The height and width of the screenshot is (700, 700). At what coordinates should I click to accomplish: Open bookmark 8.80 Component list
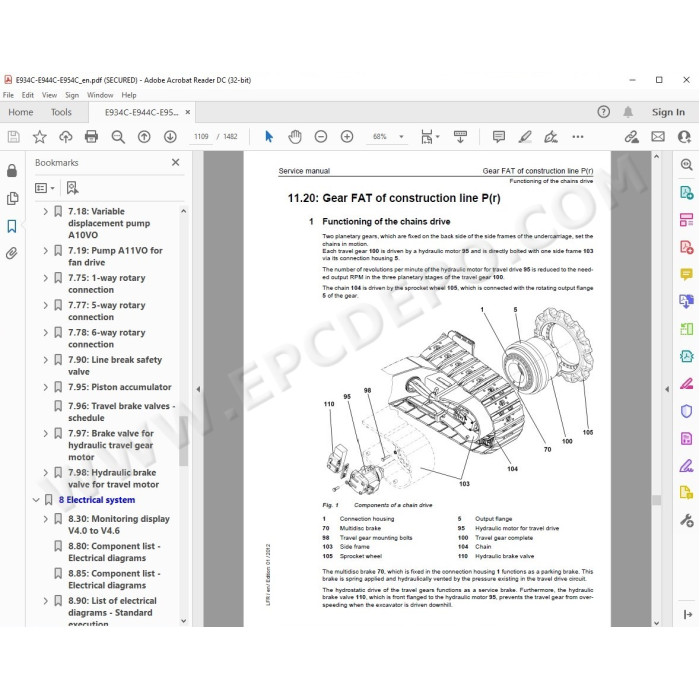coord(114,552)
